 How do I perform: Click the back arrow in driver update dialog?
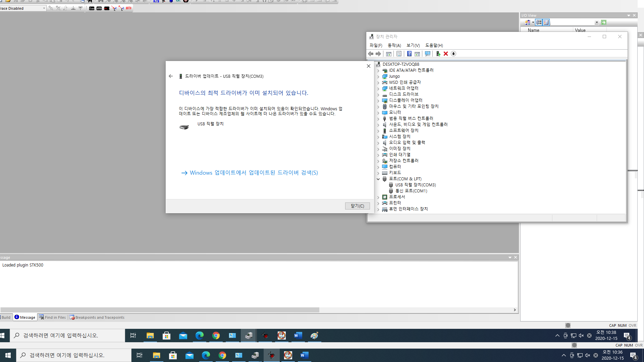pos(171,76)
